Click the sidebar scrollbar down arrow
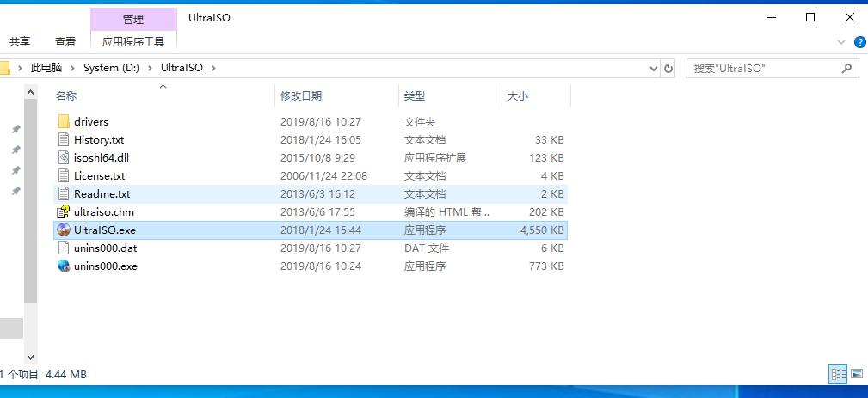The width and height of the screenshot is (868, 398). click(x=30, y=358)
